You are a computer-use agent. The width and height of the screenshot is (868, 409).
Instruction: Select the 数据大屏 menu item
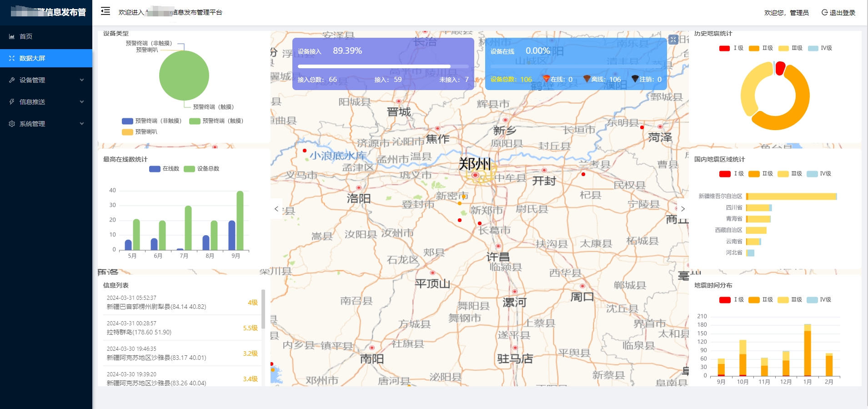click(x=46, y=58)
